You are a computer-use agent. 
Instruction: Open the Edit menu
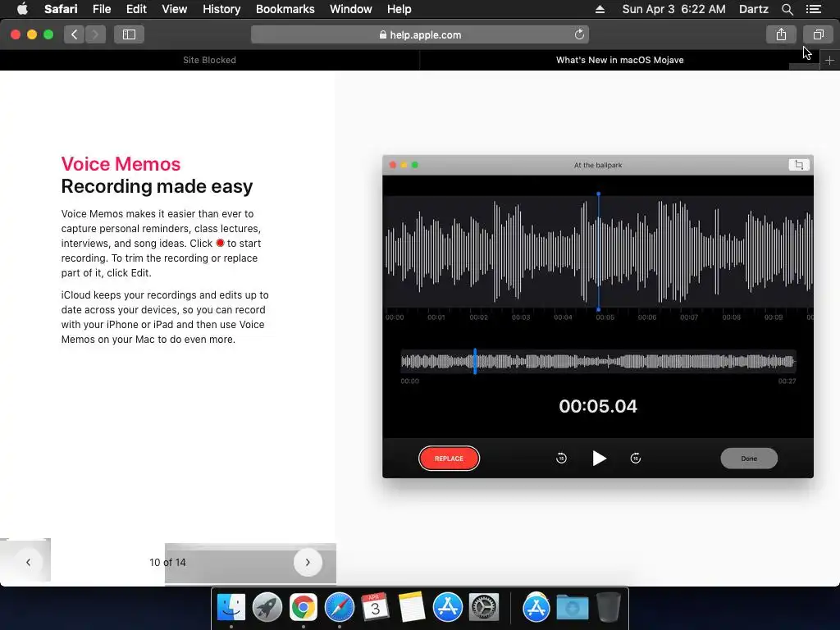(x=136, y=9)
